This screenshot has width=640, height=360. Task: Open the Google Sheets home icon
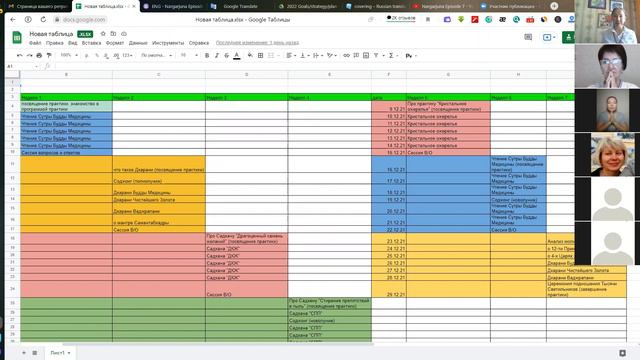click(x=17, y=37)
